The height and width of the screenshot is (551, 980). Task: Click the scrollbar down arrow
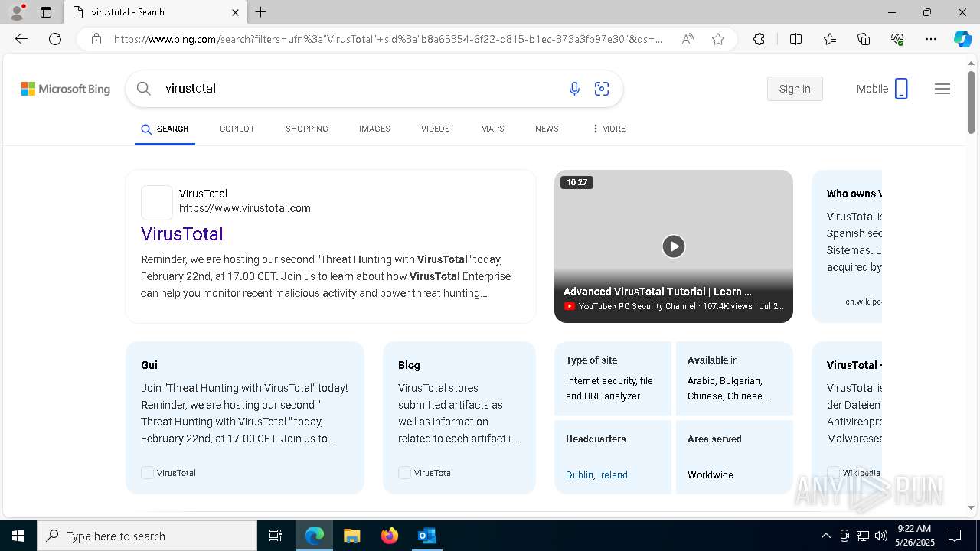(x=971, y=507)
